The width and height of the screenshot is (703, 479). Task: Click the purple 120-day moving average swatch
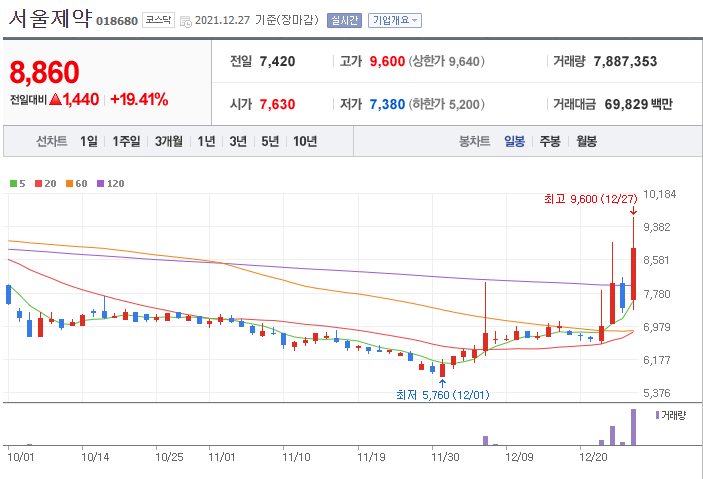(100, 183)
